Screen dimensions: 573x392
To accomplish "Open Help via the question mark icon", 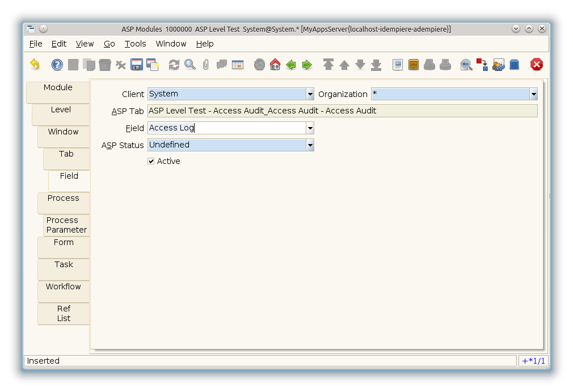I will (57, 65).
